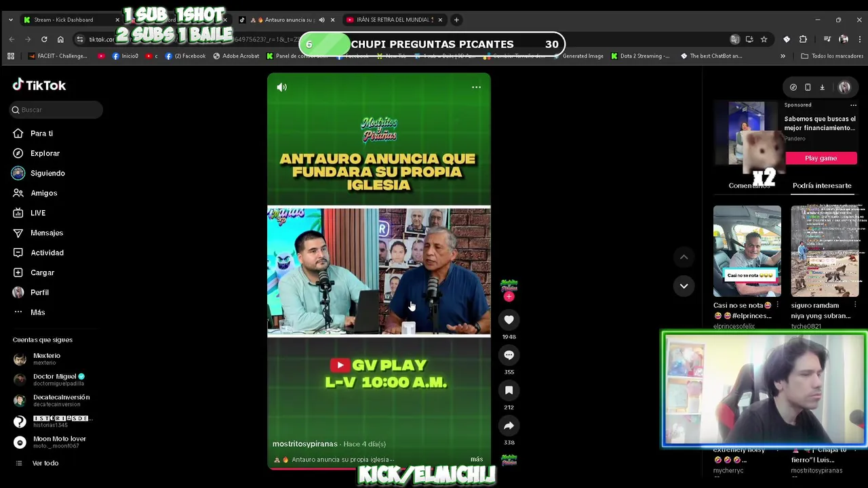Open the TikTok coins icon in top pill
The image size is (868, 488).
793,87
